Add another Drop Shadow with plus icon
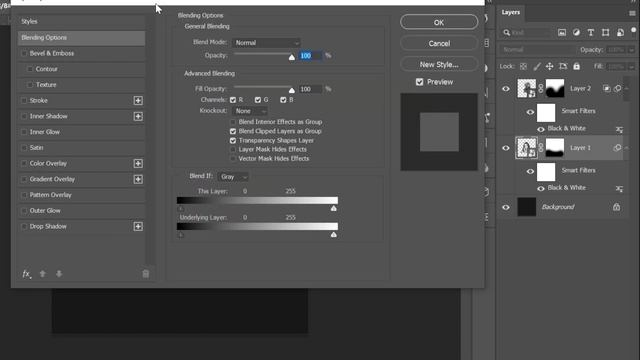Image resolution: width=640 pixels, height=360 pixels. (x=138, y=227)
